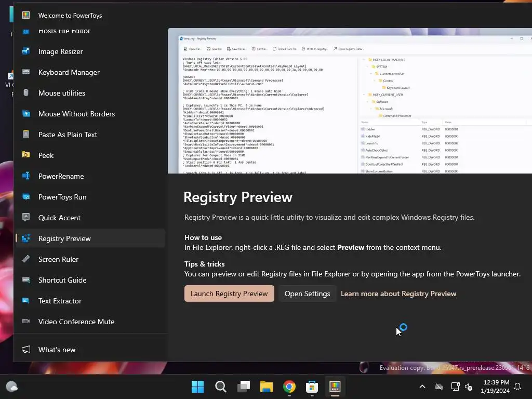
Task: Select PowerToys Run in the list
Action: pyautogui.click(x=90, y=197)
